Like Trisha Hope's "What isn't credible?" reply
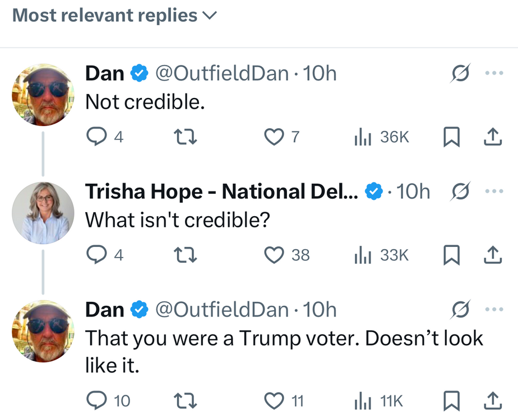The height and width of the screenshot is (420, 518). (274, 255)
